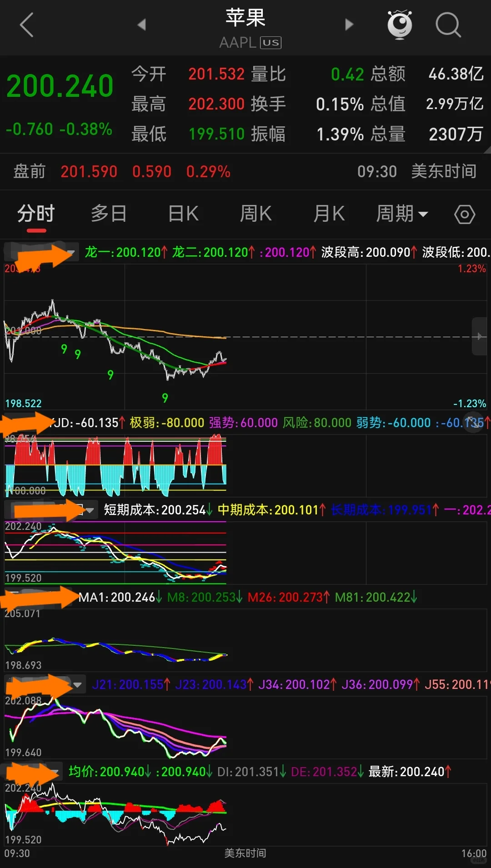Switch to 日K chart tab
The height and width of the screenshot is (868, 491).
183,214
